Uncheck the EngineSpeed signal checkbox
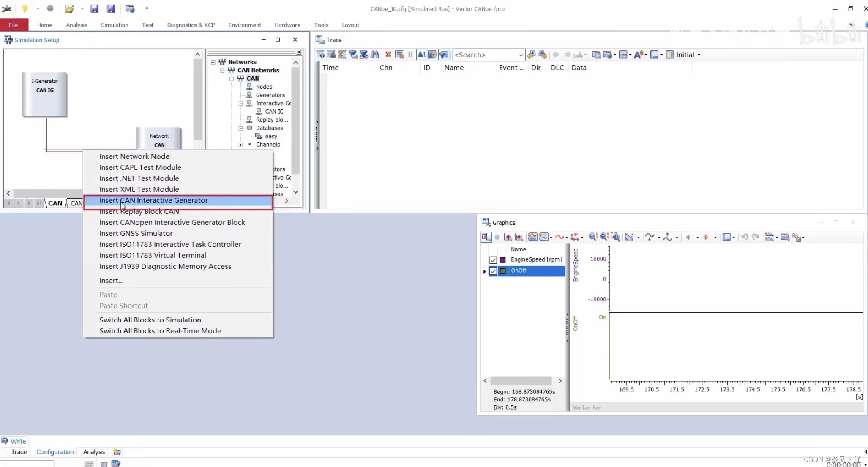Viewport: 868px width, 467px height. click(x=493, y=260)
